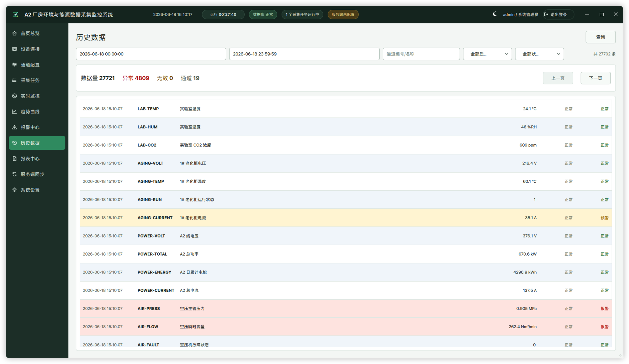Click the 报警 status in AIR-FLOW row
This screenshot has width=629, height=364.
coord(604,327)
